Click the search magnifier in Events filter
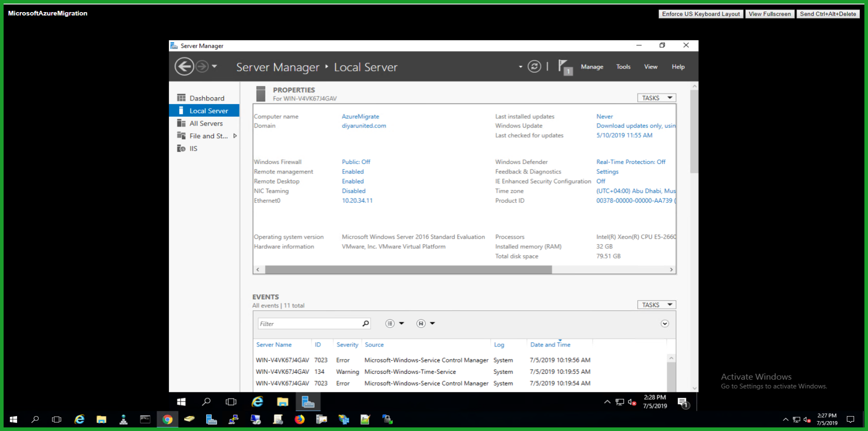The image size is (868, 431). (x=366, y=323)
